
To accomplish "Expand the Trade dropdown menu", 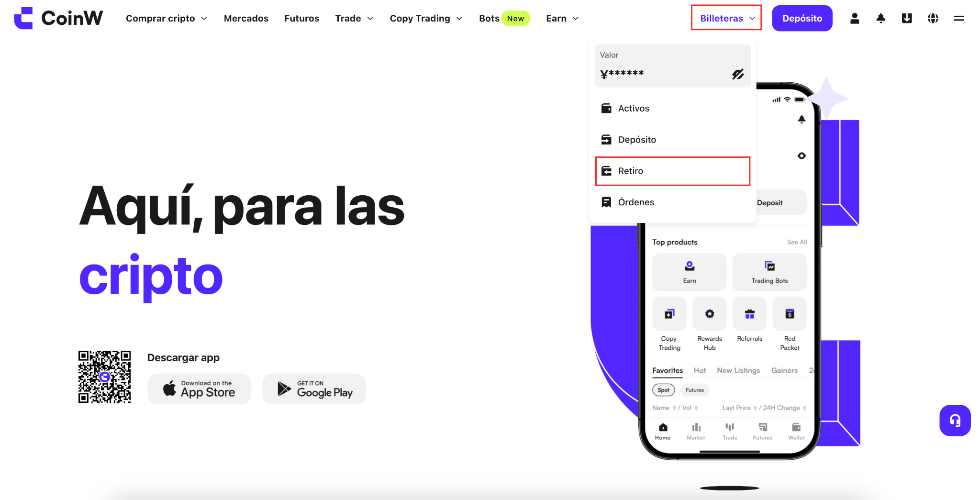I will pos(354,18).
